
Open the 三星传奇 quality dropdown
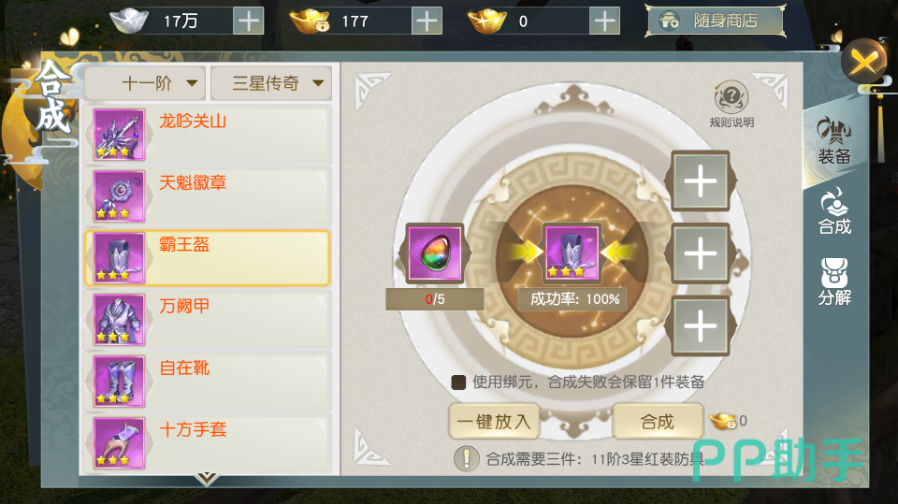click(x=271, y=84)
